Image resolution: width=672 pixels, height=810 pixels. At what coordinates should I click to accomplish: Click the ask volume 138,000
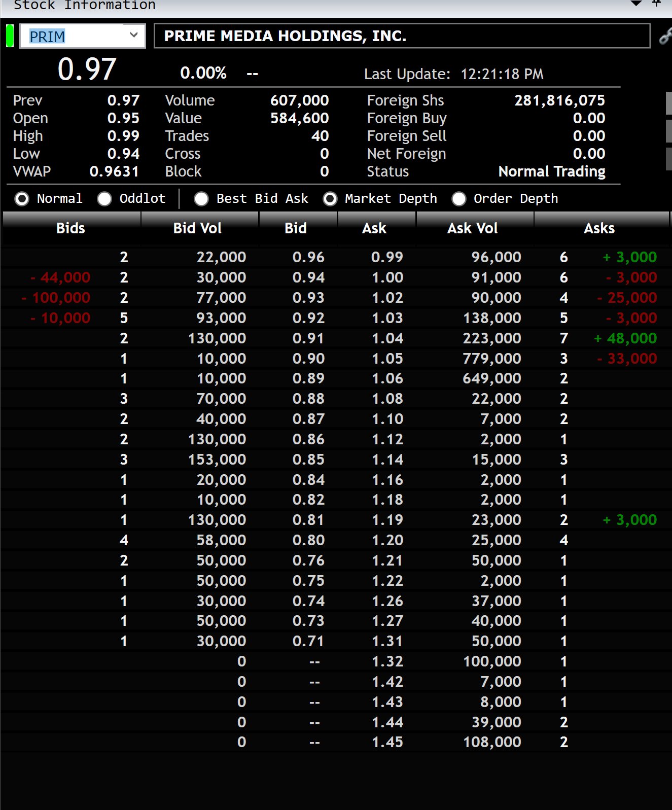(x=492, y=318)
